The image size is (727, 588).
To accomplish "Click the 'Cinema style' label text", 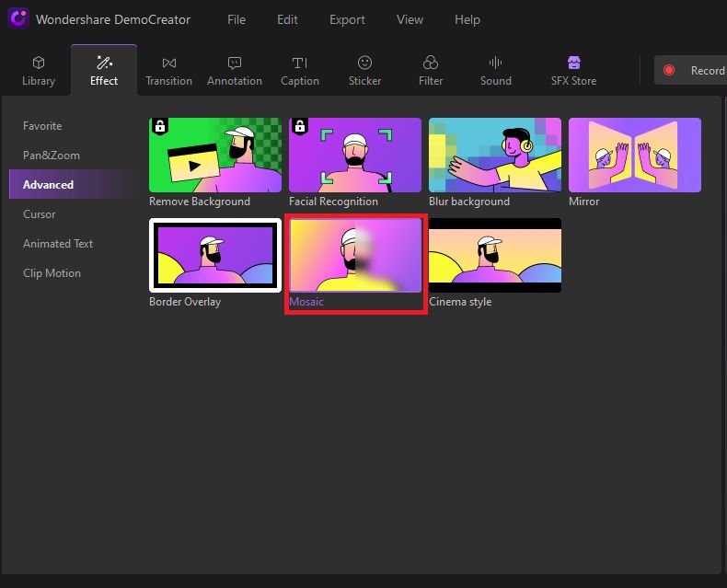I will (x=460, y=302).
